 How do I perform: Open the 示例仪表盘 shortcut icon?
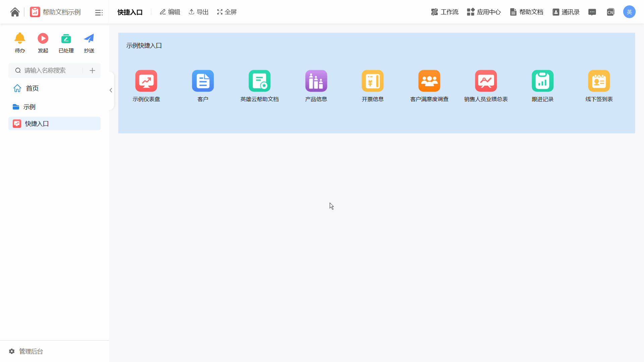(146, 81)
